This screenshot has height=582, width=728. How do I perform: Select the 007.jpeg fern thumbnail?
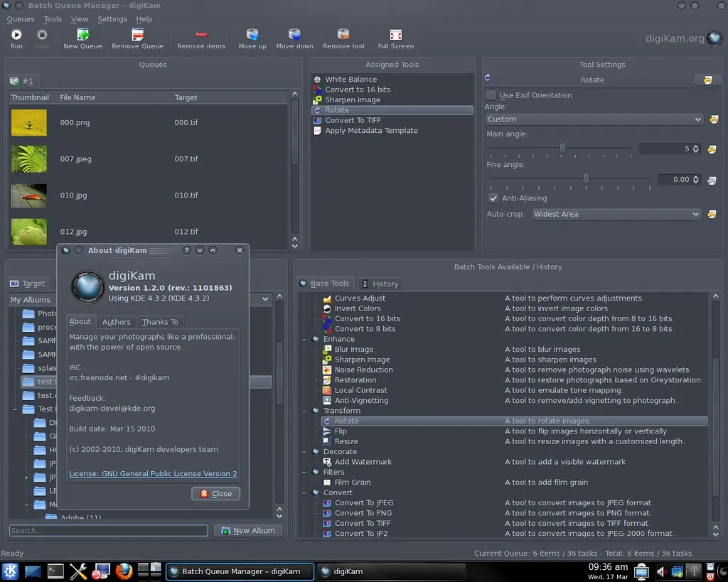click(29, 159)
